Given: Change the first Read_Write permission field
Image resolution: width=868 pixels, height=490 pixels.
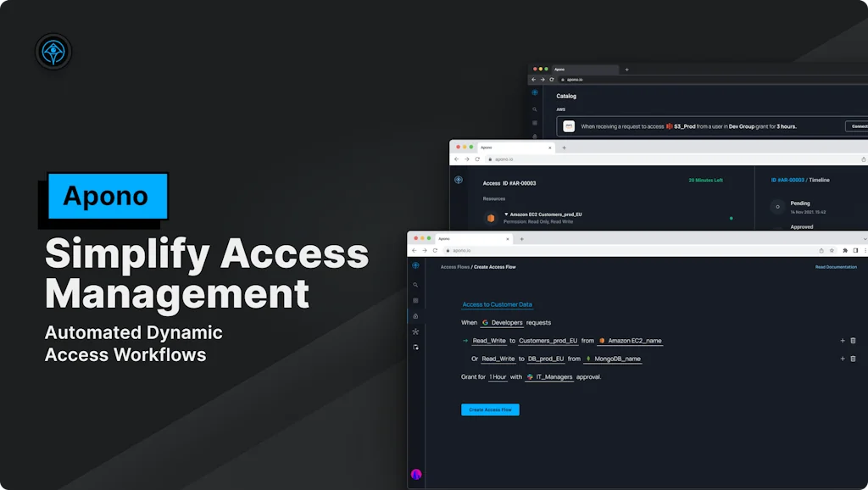Looking at the screenshot, I should pyautogui.click(x=489, y=341).
